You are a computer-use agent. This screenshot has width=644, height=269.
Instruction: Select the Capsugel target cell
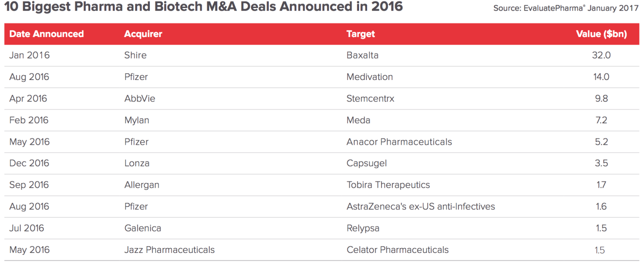366,163
